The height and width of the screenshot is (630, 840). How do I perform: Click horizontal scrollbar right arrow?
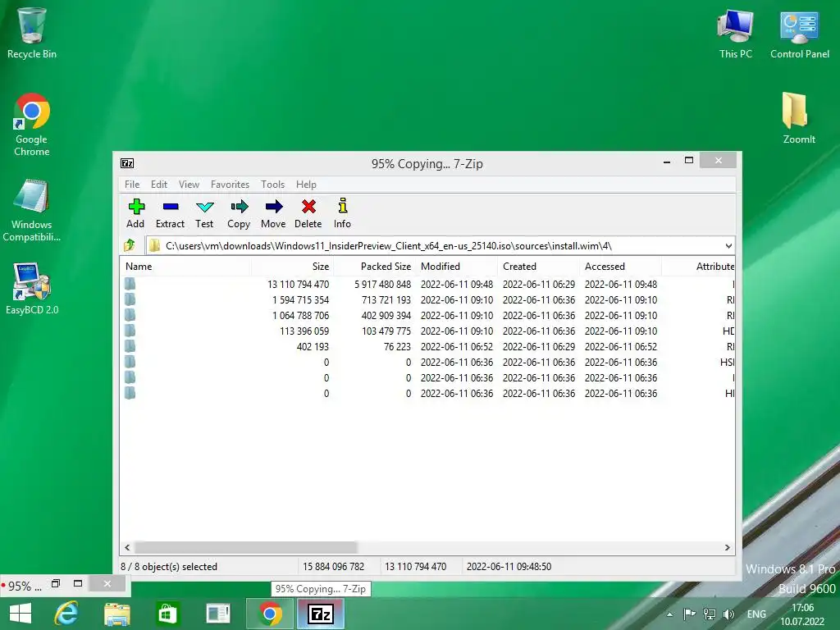click(x=727, y=547)
